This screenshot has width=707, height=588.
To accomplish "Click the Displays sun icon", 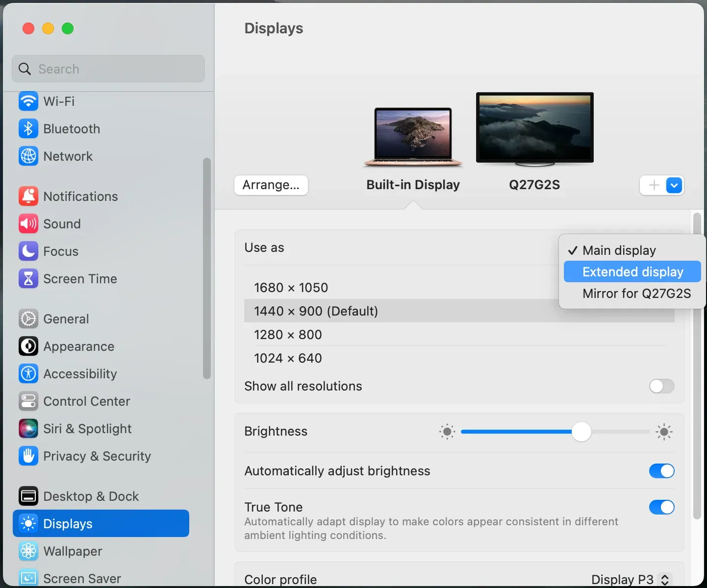I will tap(28, 524).
